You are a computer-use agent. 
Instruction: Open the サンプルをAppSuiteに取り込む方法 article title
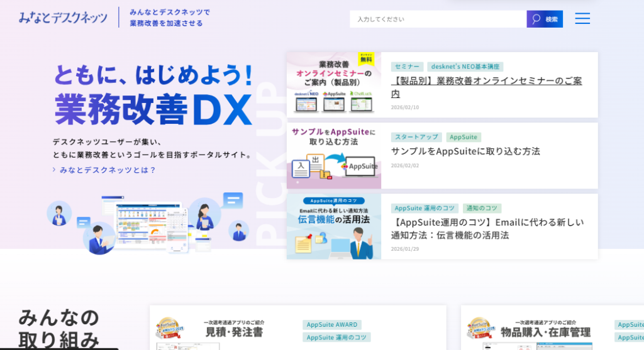click(465, 151)
